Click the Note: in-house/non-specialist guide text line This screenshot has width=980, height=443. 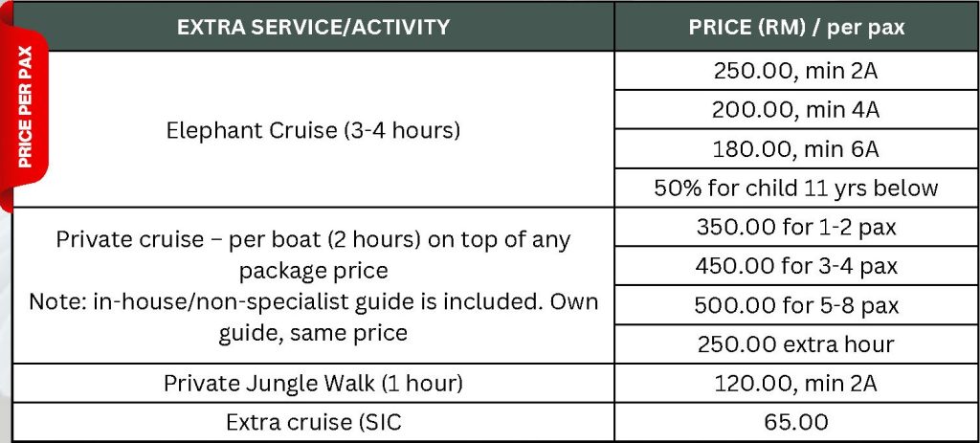[313, 301]
